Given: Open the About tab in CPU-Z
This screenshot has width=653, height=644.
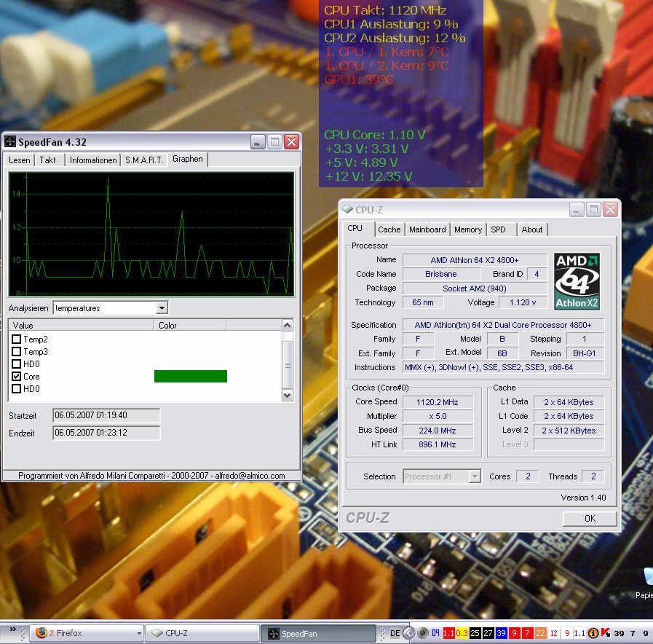Looking at the screenshot, I should click(532, 229).
